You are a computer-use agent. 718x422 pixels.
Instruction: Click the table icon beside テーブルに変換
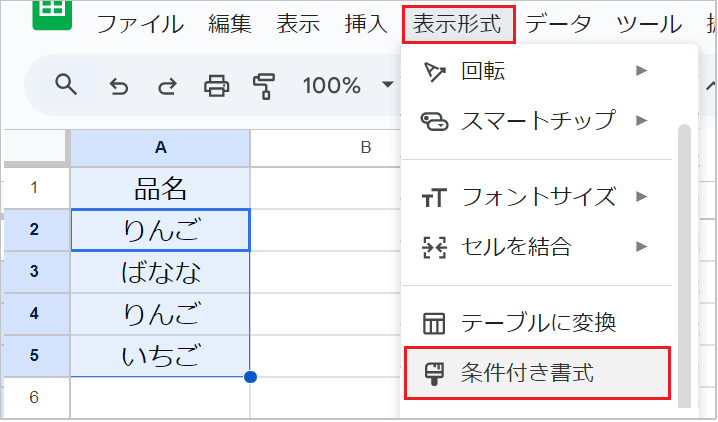(434, 324)
